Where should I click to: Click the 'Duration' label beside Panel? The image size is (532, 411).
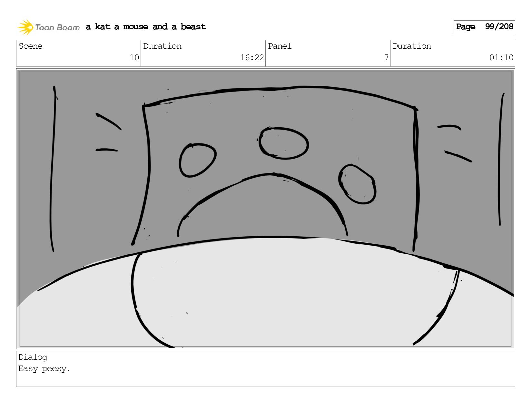pos(412,46)
